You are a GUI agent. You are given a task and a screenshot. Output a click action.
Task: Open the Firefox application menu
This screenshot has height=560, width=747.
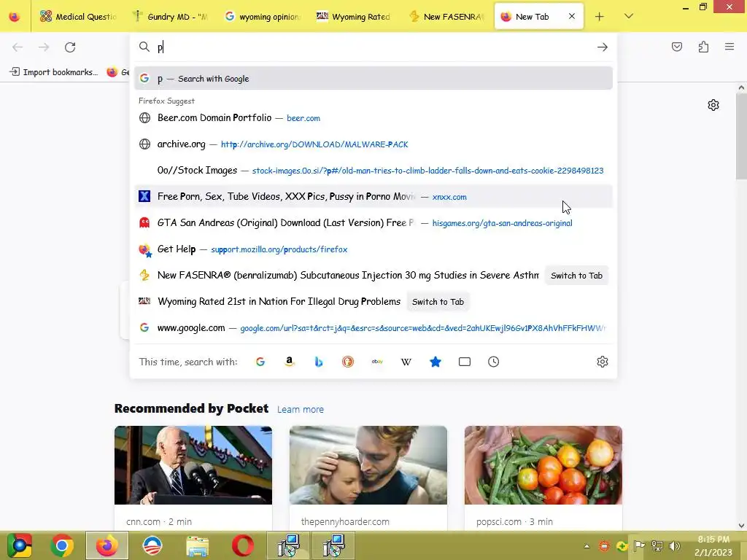(729, 47)
